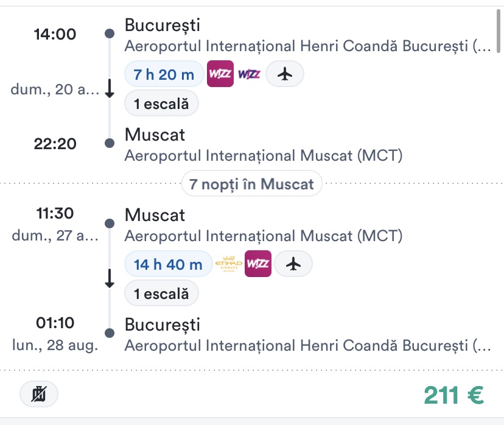Click the airplane icon on return flight
This screenshot has height=425, width=504.
click(293, 264)
